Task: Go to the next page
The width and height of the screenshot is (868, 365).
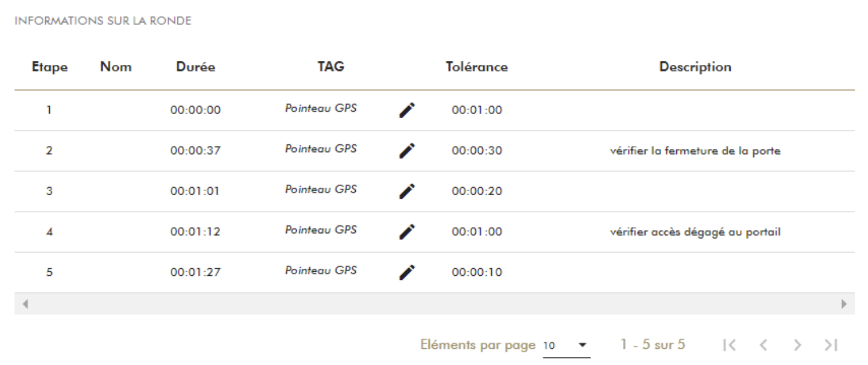Action: click(x=798, y=345)
